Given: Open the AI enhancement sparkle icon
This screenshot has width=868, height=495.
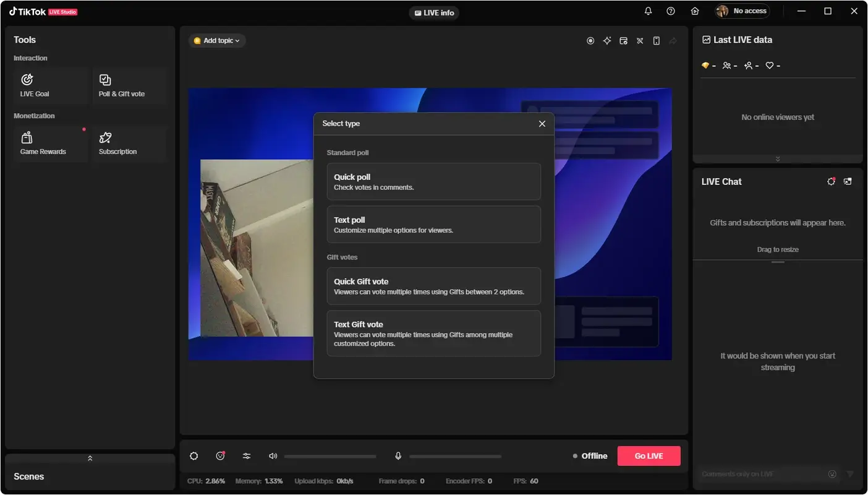Looking at the screenshot, I should [606, 40].
